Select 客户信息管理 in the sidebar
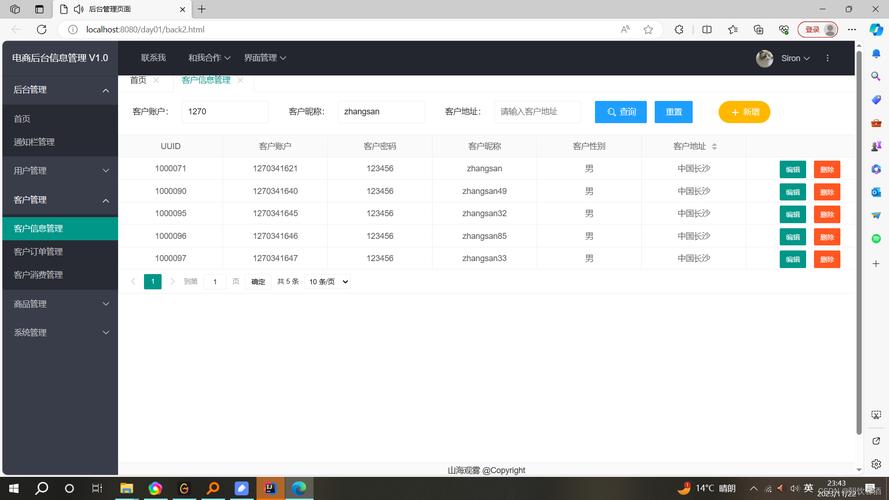The height and width of the screenshot is (500, 889). pos(60,228)
